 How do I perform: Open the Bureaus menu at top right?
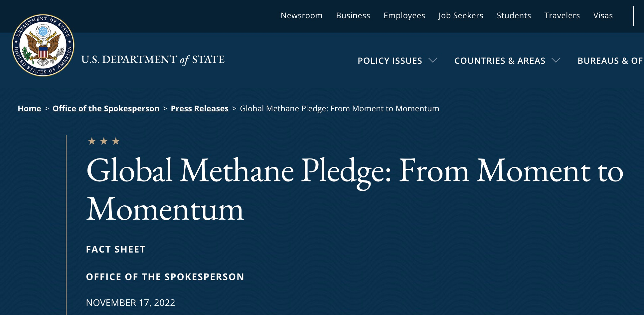click(x=610, y=60)
